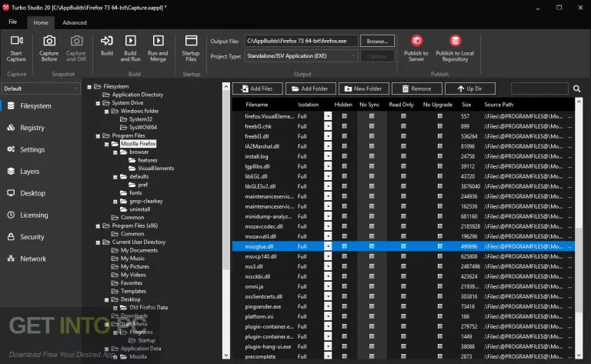Viewport: 591px width, 364px height.
Task: Click tree scrollbar down arrow
Action: (226, 355)
